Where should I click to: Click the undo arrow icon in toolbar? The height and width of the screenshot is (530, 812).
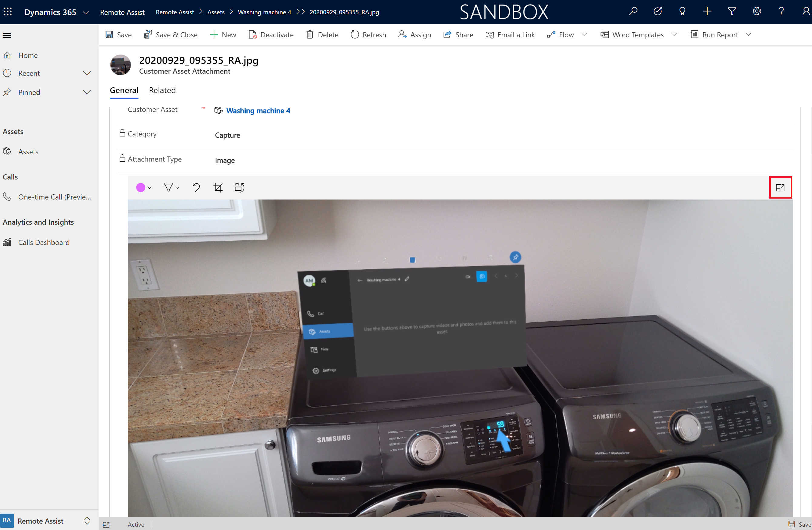(197, 188)
